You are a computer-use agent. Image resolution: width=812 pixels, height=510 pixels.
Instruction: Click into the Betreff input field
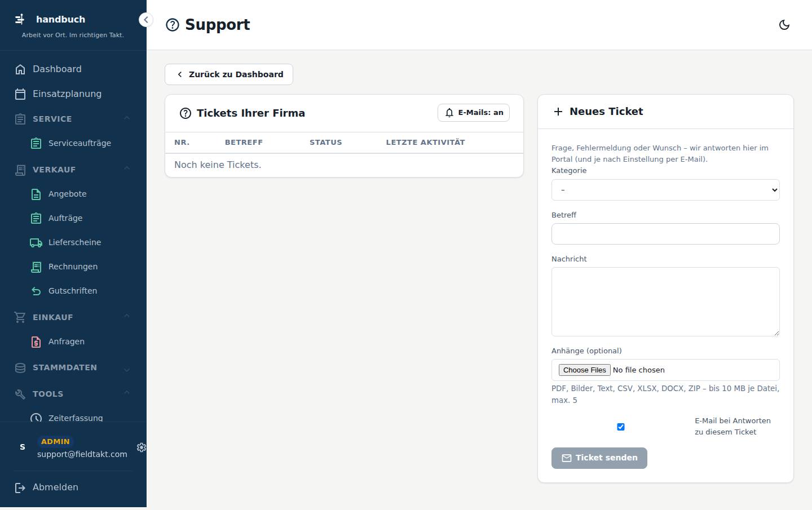tap(665, 234)
